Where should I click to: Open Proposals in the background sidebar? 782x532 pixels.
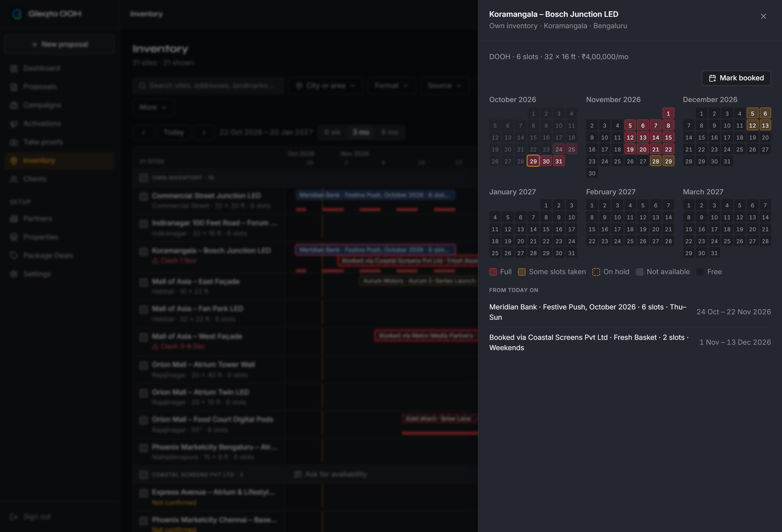pos(59,87)
